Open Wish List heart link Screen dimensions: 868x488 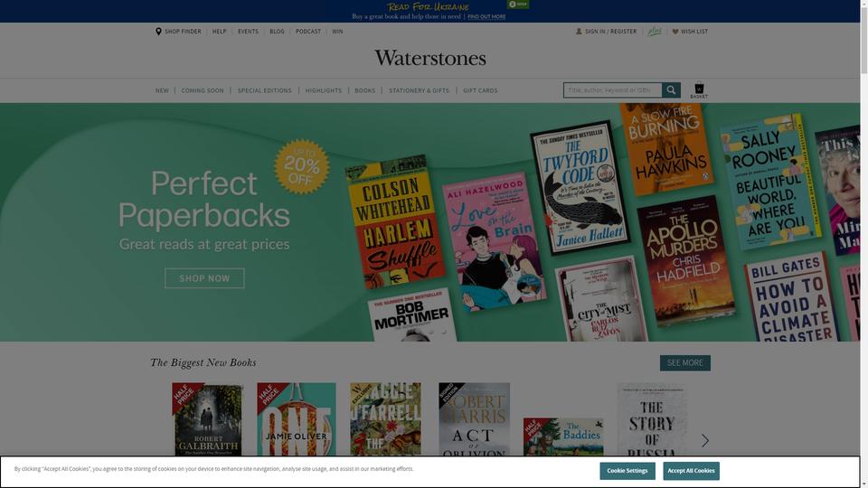(x=690, y=32)
